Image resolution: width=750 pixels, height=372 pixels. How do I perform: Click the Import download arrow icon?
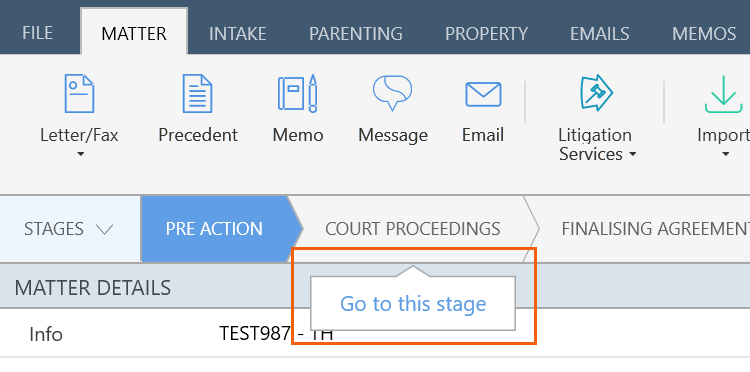(x=723, y=94)
